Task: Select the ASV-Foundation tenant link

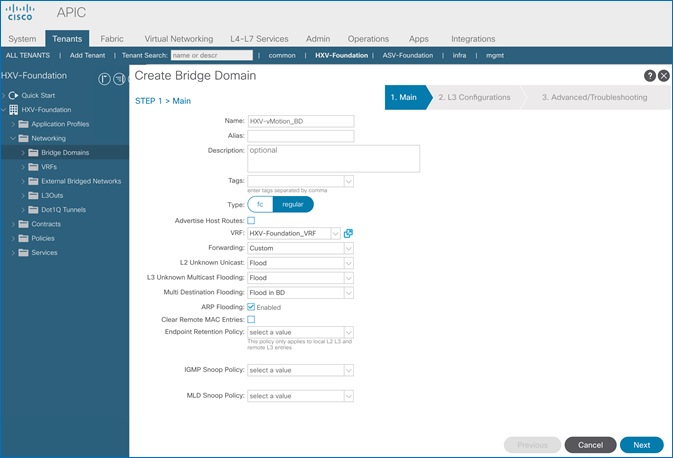Action: pyautogui.click(x=408, y=55)
